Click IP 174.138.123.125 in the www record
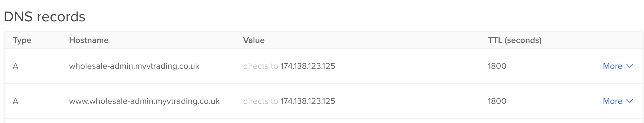The width and height of the screenshot is (644, 123). [x=308, y=101]
